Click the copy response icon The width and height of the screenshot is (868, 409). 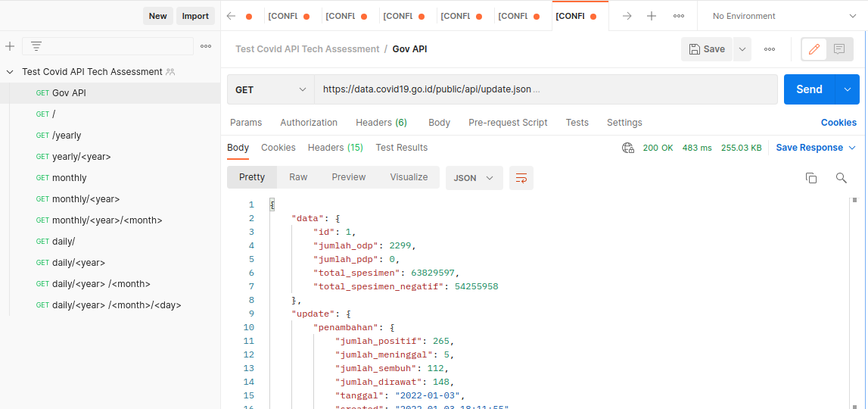click(x=811, y=178)
